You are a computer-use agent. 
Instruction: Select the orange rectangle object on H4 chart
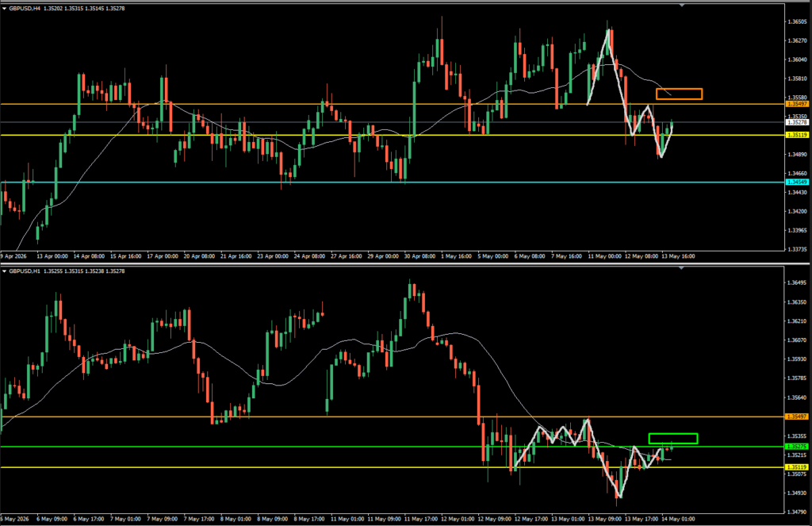click(679, 94)
